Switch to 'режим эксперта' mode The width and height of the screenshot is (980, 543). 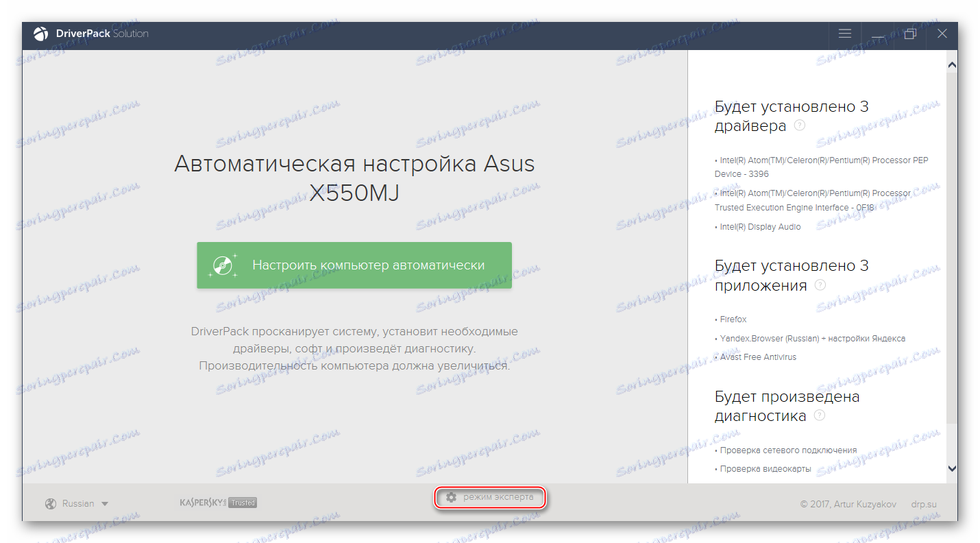490,497
